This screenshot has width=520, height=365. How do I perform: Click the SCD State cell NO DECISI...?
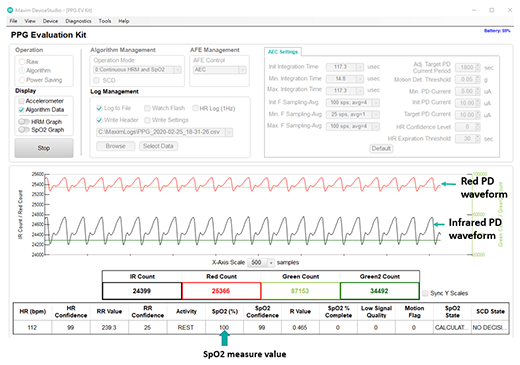[x=490, y=328]
